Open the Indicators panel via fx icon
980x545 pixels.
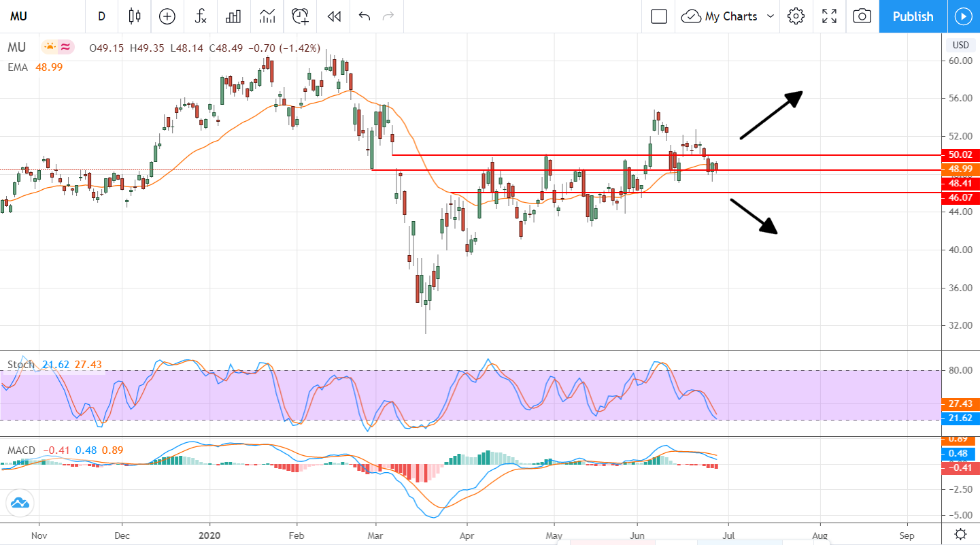point(199,16)
